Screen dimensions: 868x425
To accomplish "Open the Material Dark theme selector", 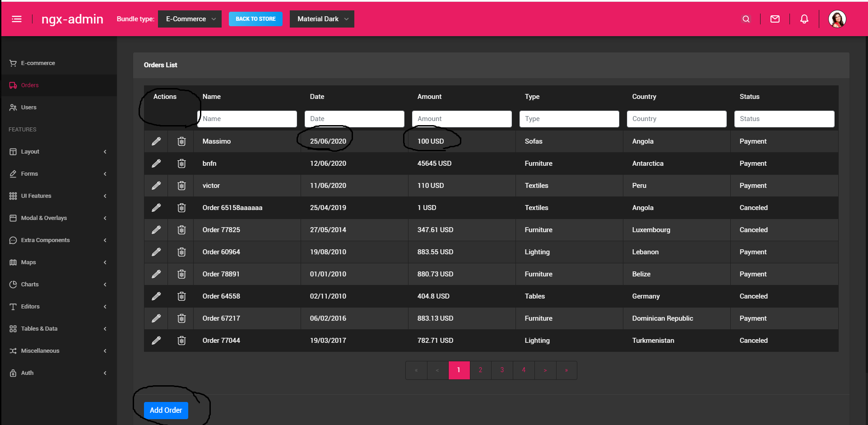I will (x=321, y=19).
